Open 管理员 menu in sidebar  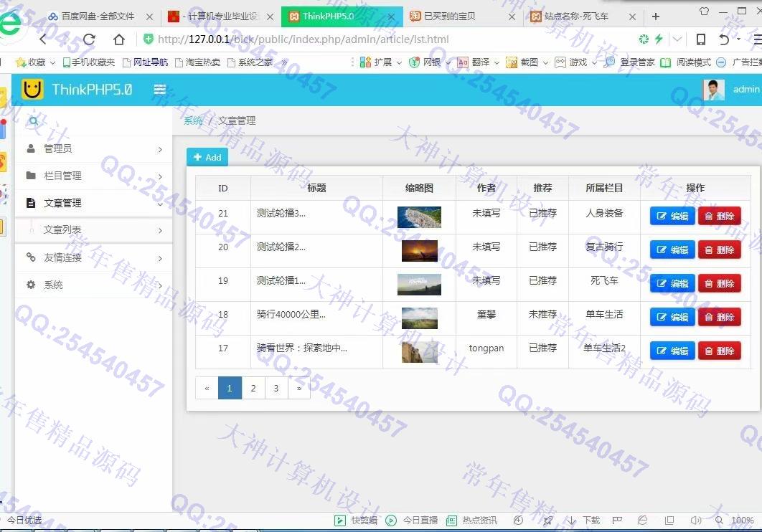pyautogui.click(x=94, y=148)
